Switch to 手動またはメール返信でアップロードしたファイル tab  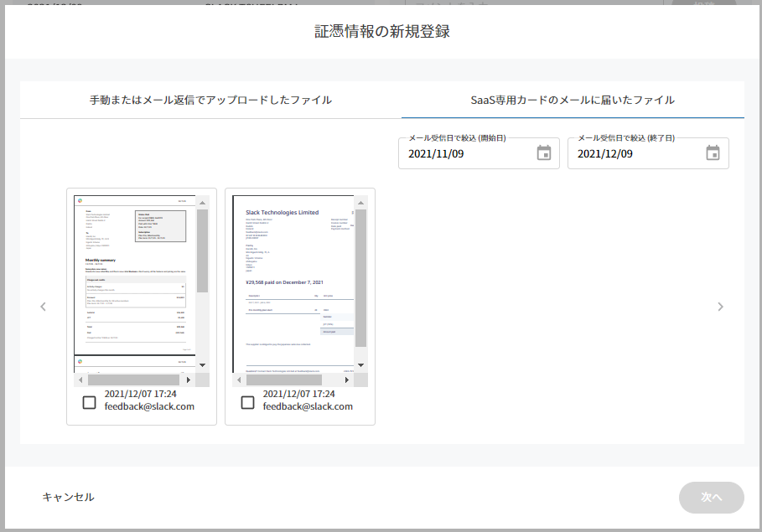click(211, 100)
